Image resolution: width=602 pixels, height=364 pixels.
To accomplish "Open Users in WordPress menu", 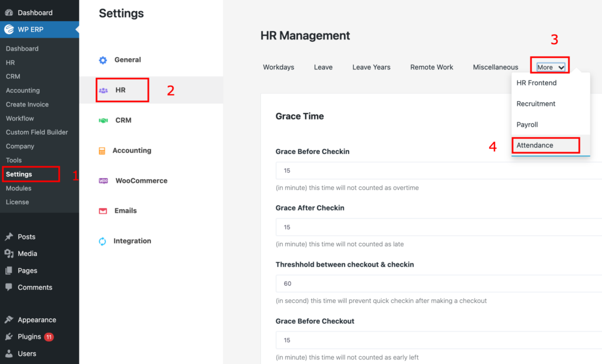I will pyautogui.click(x=27, y=353).
